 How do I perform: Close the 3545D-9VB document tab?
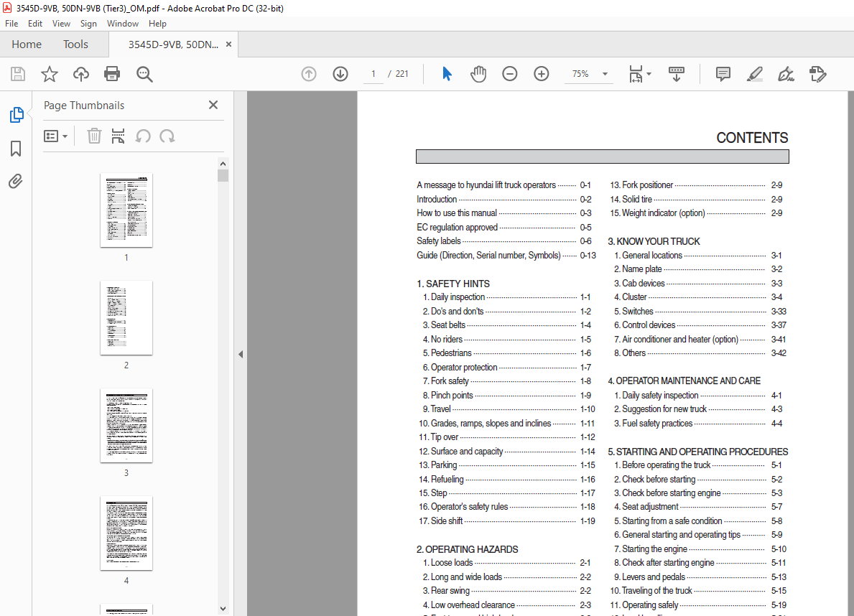tap(228, 44)
